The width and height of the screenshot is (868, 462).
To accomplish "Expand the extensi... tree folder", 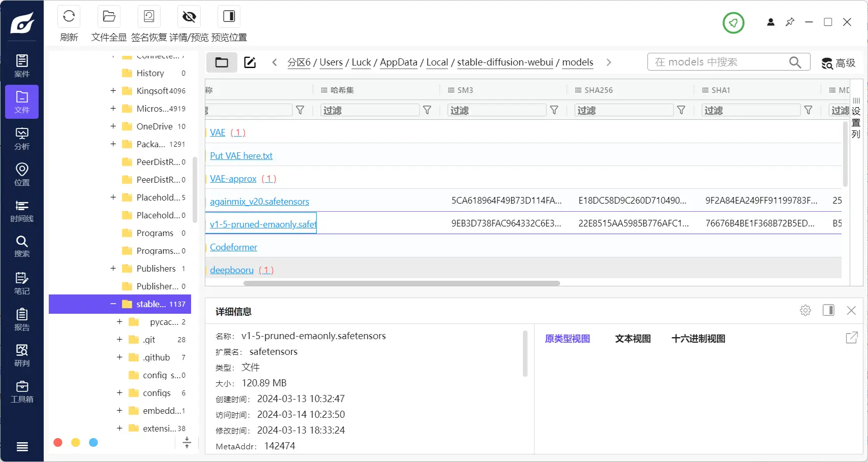I will point(119,428).
